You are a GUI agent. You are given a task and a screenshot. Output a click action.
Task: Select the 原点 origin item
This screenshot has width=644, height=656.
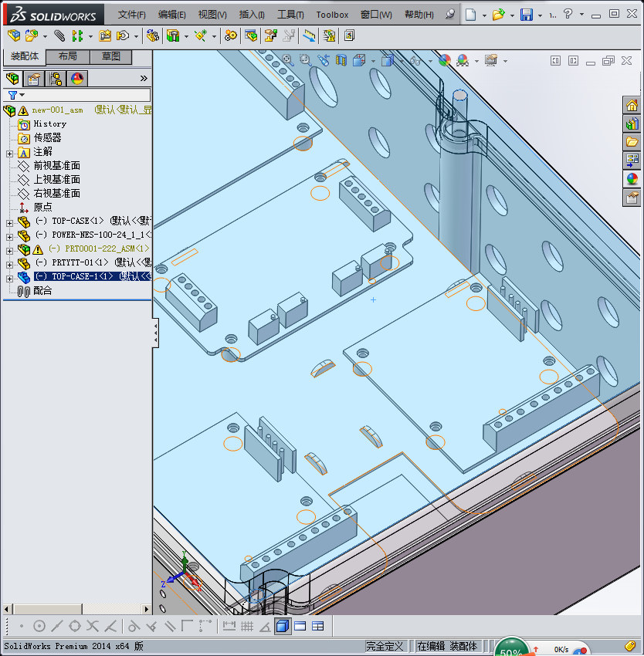(x=42, y=207)
